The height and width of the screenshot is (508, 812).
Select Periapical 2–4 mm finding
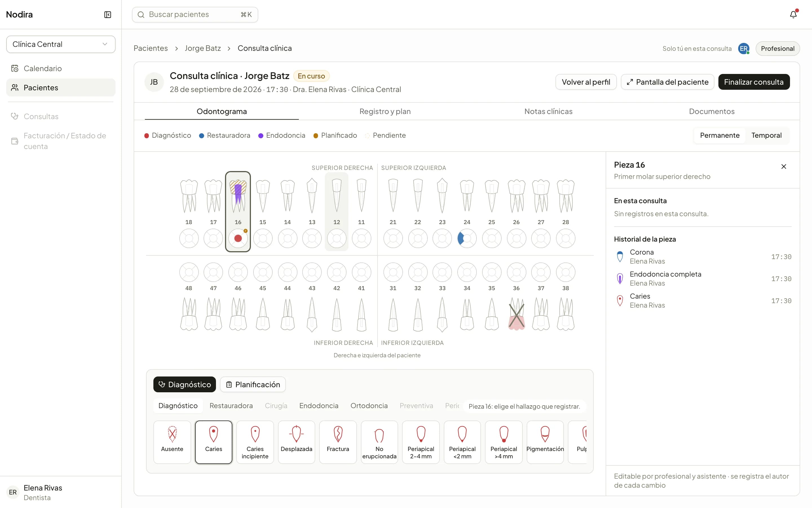pos(421,442)
